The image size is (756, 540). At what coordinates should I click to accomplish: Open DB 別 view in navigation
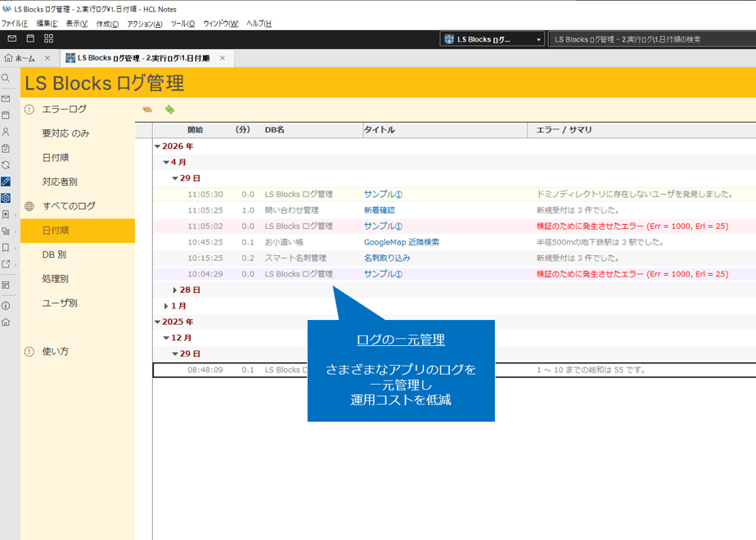pos(54,254)
